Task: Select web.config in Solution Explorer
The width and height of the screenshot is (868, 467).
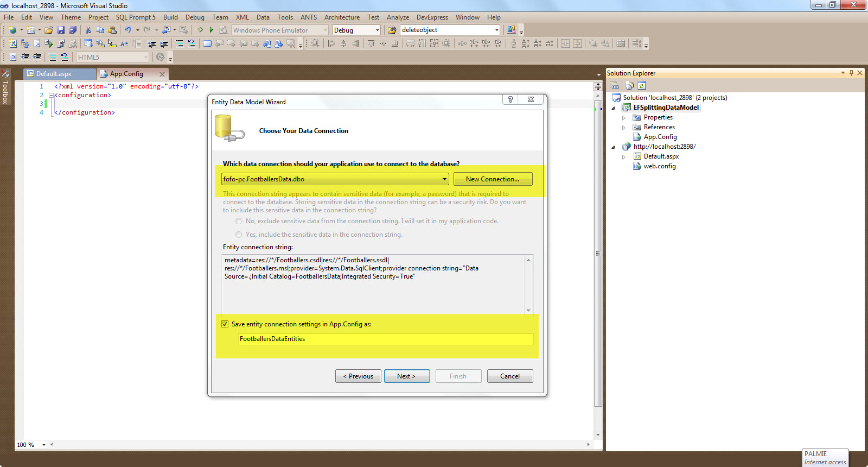Action: 660,166
